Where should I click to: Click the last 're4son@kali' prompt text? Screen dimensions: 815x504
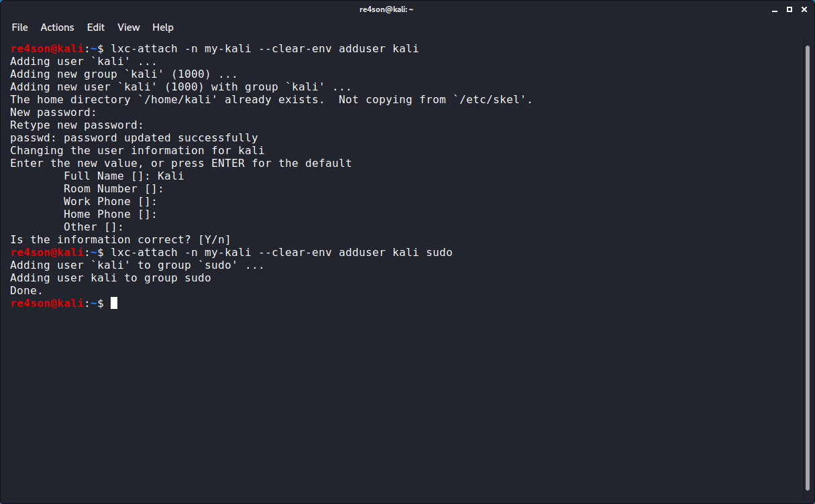[46, 304]
